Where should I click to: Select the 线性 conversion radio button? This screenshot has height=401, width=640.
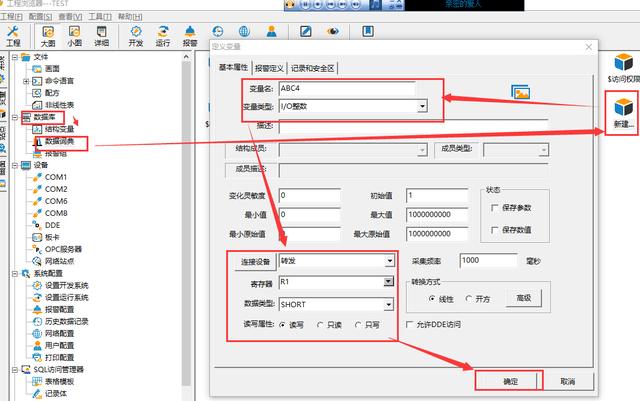[432, 299]
